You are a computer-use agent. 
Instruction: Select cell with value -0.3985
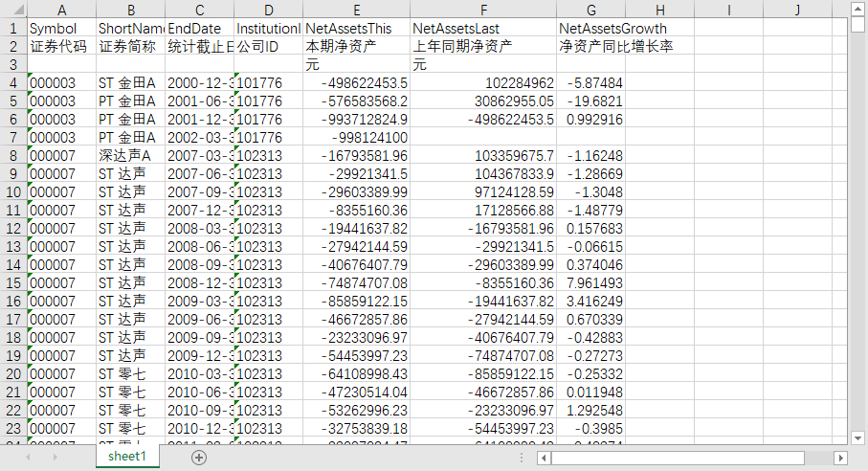(591, 428)
